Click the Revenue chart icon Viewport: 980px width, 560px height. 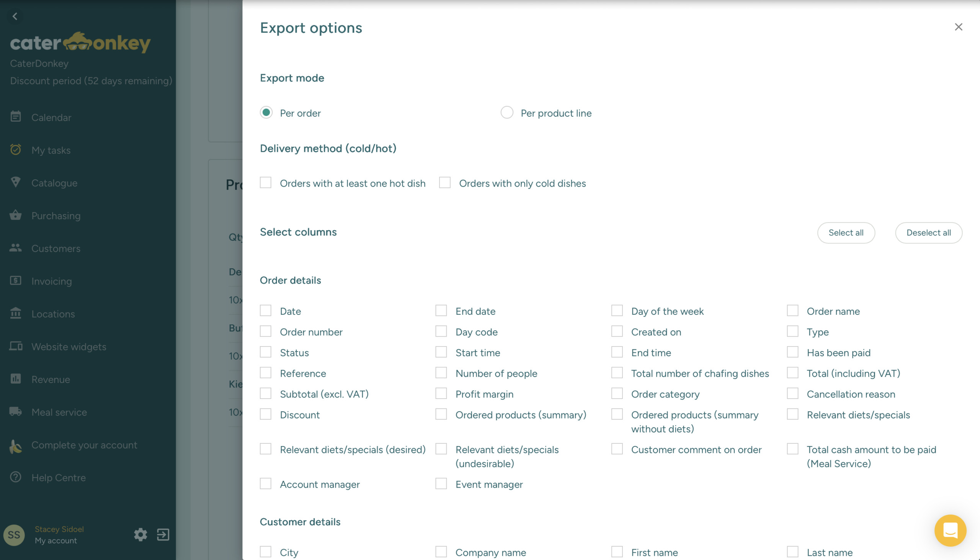[x=15, y=379]
